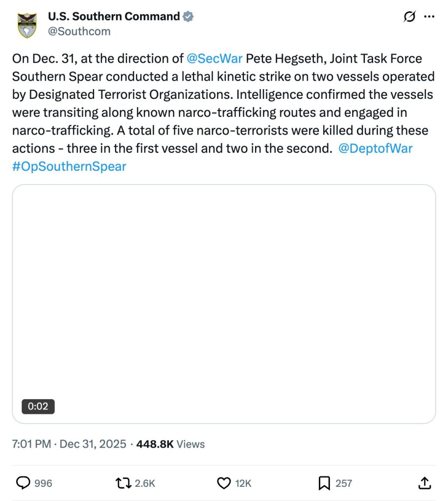Click the 448.8K Views count
Viewport: 448px width, 501px height.
coord(170,444)
